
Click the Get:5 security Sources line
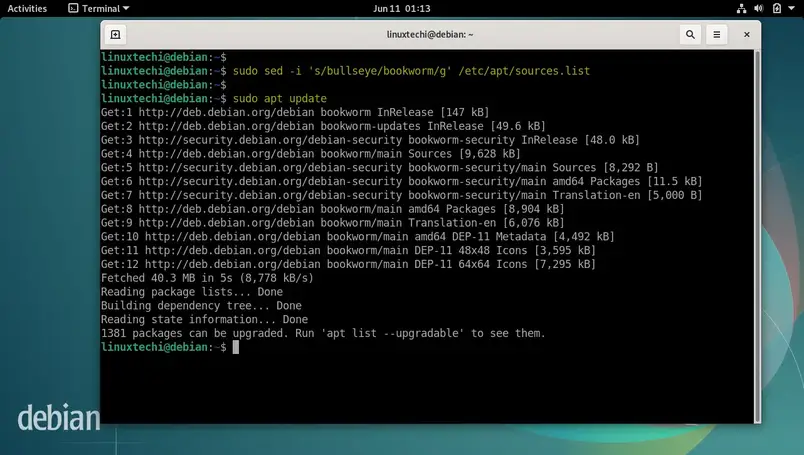pos(379,168)
